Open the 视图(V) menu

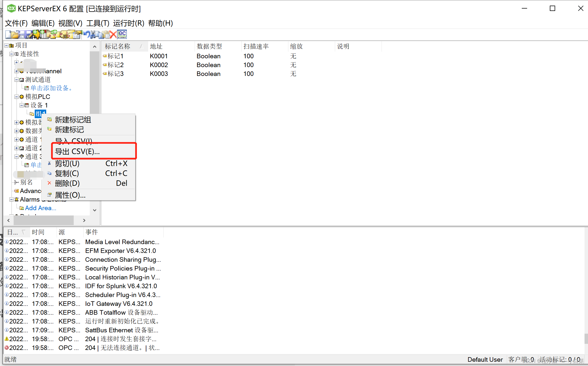(70, 23)
